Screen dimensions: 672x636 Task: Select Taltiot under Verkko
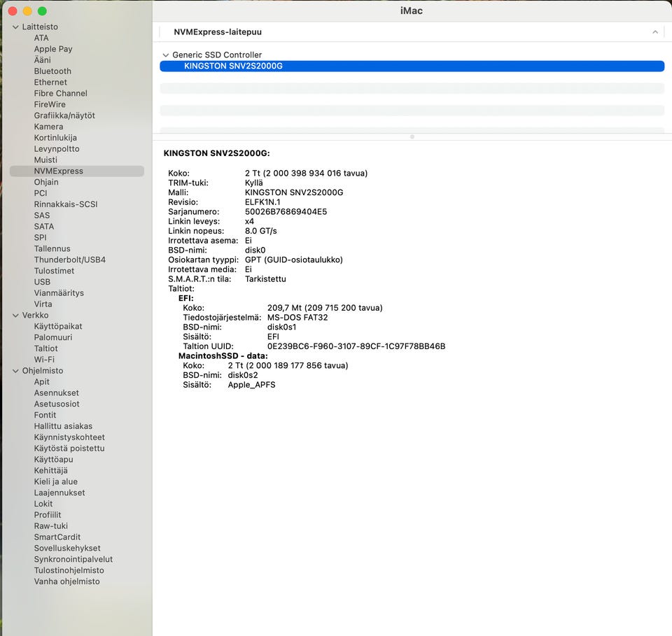point(46,348)
